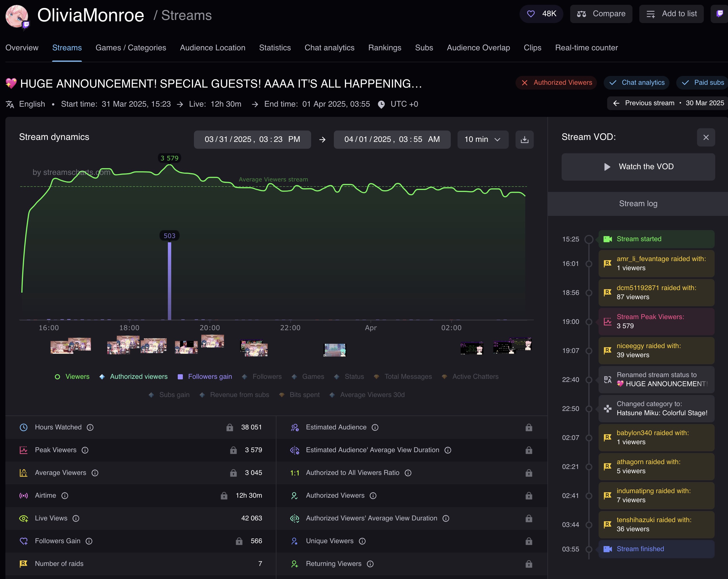Click the 503 followers gain purple bar

169,280
